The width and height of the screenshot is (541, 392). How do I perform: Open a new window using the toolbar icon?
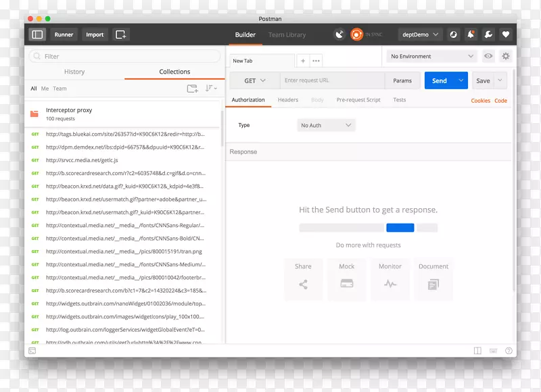point(120,34)
